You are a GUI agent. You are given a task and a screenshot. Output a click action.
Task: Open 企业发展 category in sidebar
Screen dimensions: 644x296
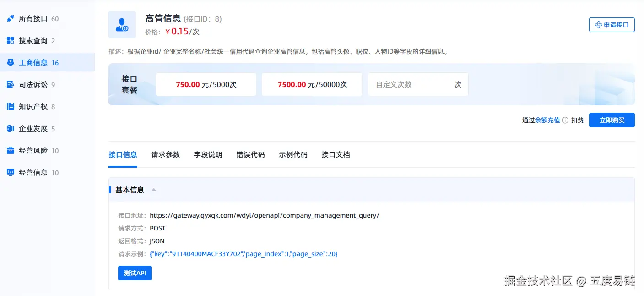pyautogui.click(x=47, y=129)
